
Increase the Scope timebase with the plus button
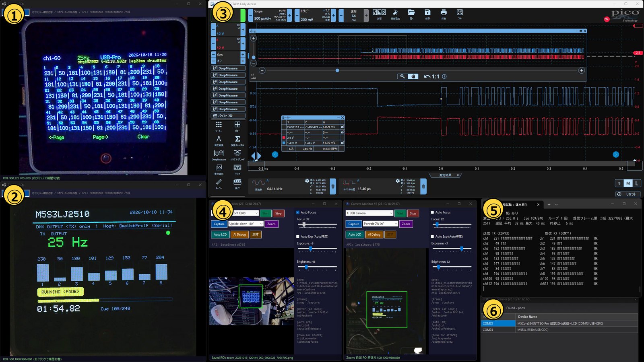coord(289,15)
